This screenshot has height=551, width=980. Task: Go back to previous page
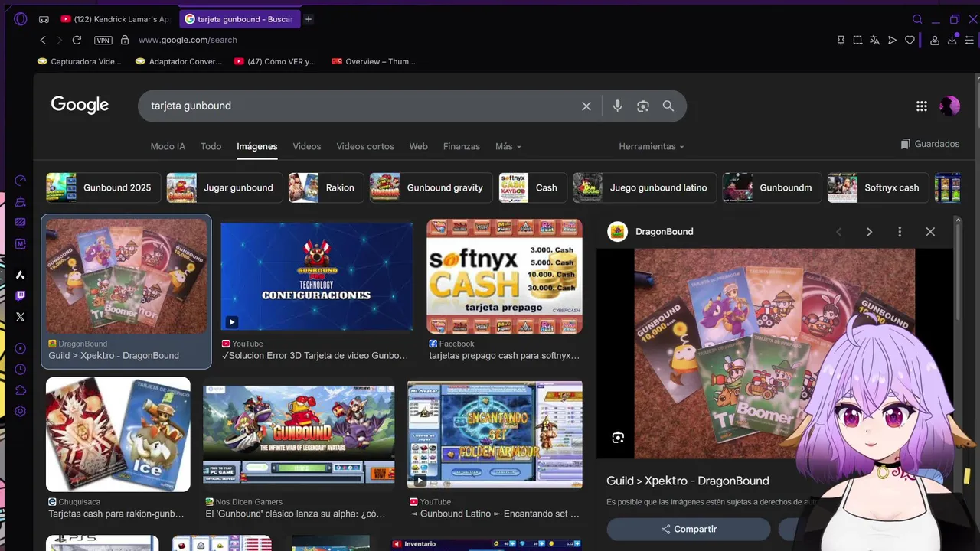(43, 40)
